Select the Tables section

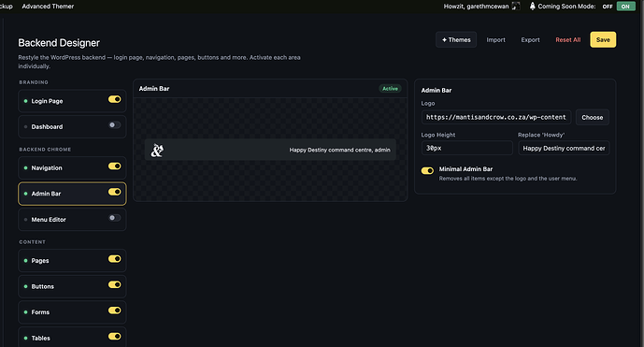click(x=72, y=337)
